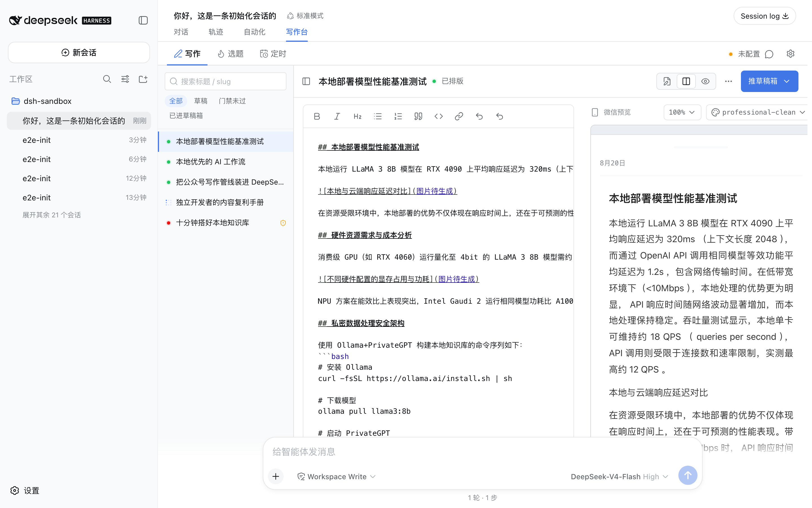Open article 十分钟搭好本地知识库
812x508 pixels.
click(225, 223)
